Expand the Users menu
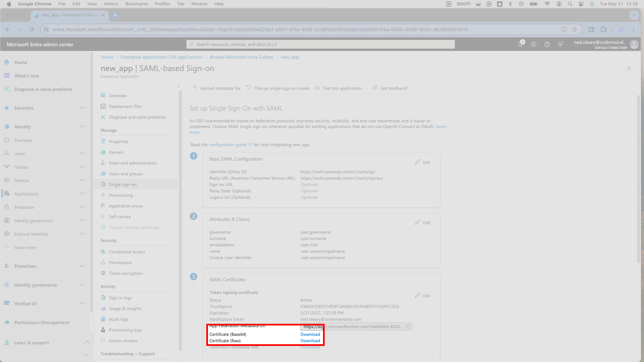The height and width of the screenshot is (362, 644). pos(82,154)
